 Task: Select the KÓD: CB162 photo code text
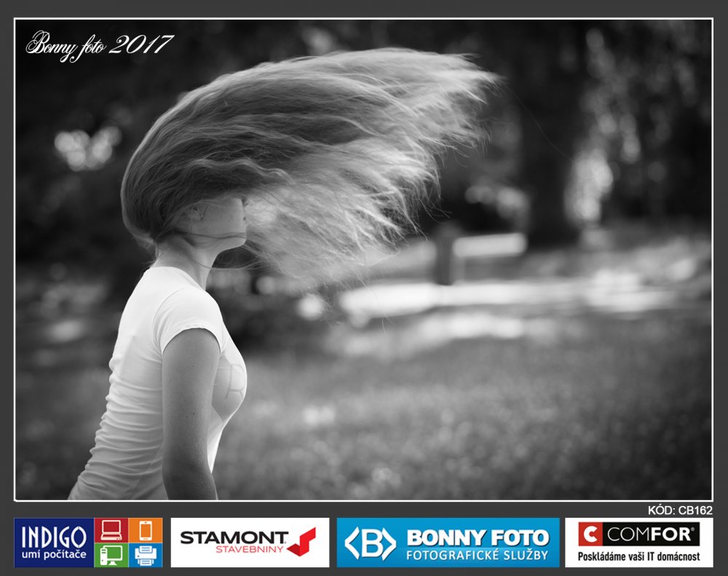[680, 510]
